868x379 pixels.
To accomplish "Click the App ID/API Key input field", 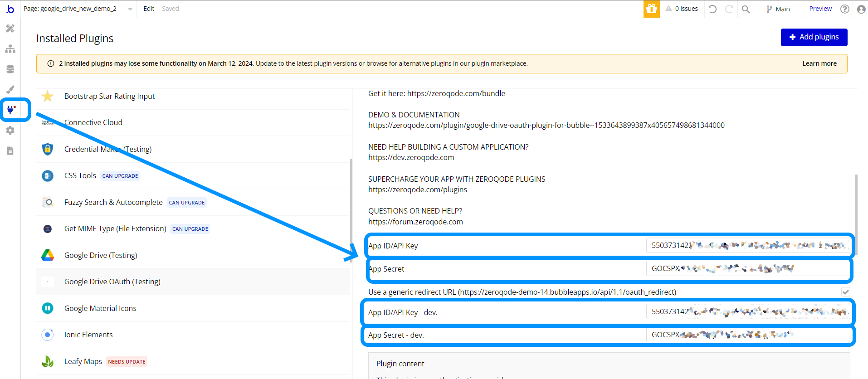I will point(747,245).
